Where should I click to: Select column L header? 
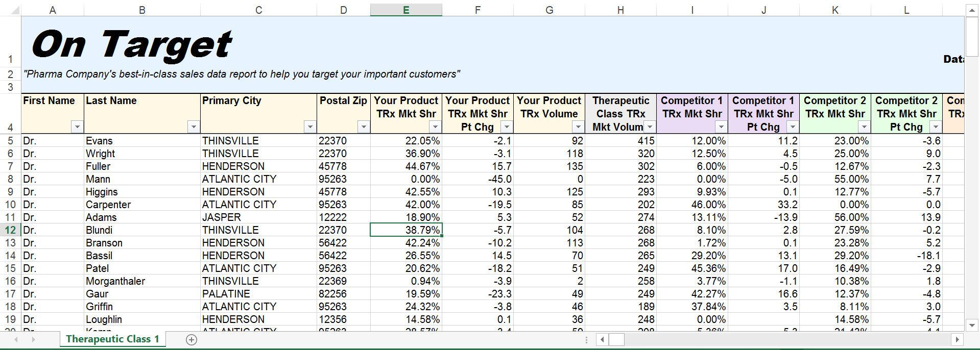coord(906,10)
